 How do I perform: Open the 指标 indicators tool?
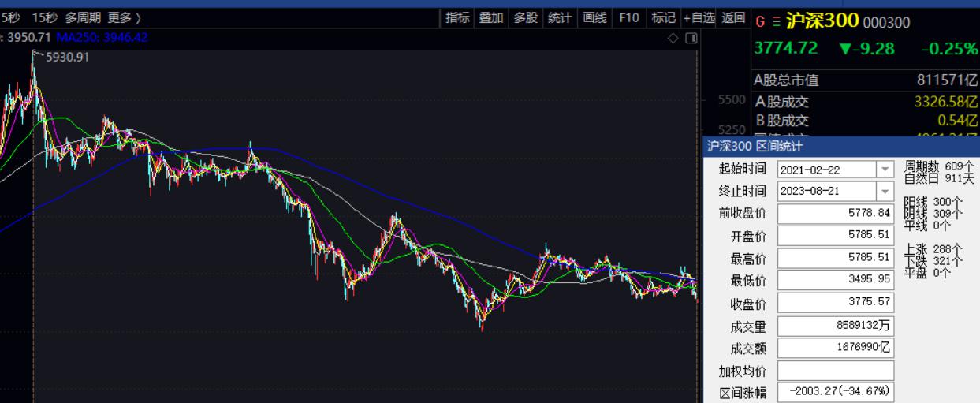pyautogui.click(x=457, y=17)
